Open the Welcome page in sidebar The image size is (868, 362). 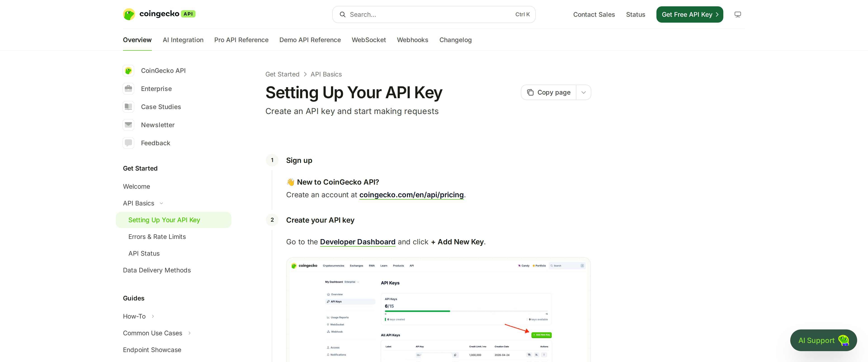137,186
